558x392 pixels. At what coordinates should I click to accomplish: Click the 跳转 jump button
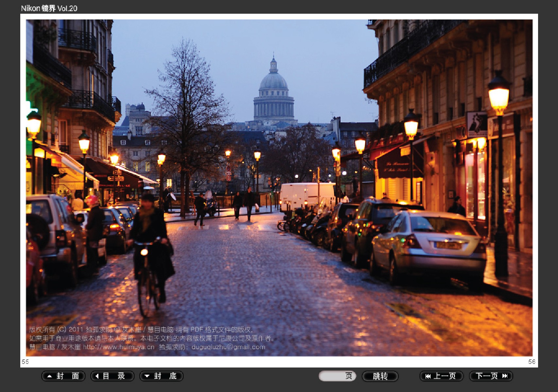pyautogui.click(x=380, y=376)
